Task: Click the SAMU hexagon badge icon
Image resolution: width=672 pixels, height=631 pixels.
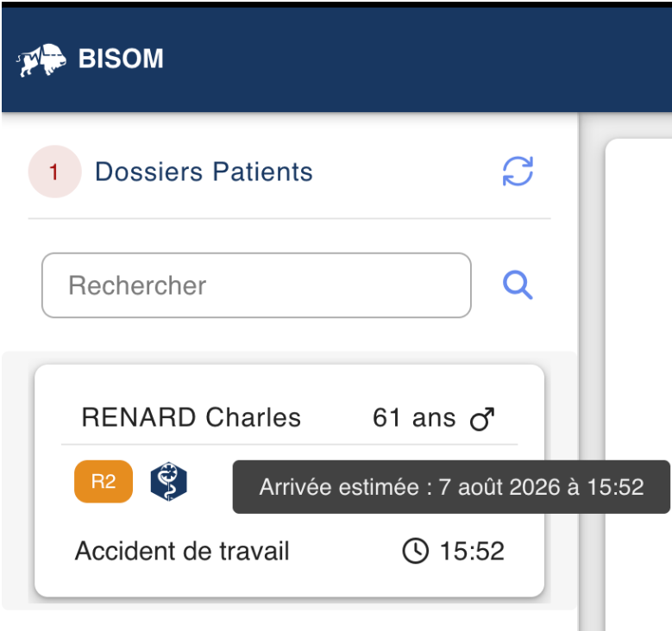Action: tap(169, 482)
